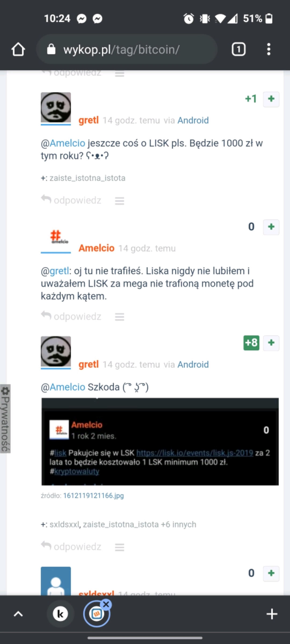Image resolution: width=290 pixels, height=644 pixels.
Task: Open hamburger menu under gretl's first comment
Action: tap(119, 201)
